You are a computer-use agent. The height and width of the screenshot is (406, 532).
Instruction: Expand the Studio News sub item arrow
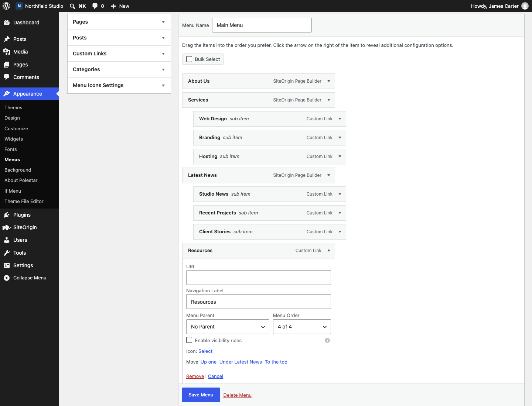coord(340,194)
